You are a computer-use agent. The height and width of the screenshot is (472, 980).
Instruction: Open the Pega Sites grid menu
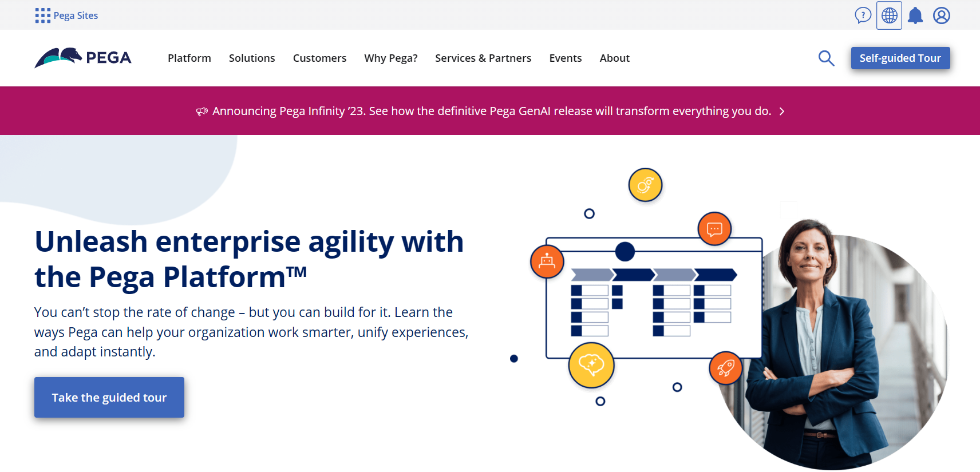pos(43,15)
